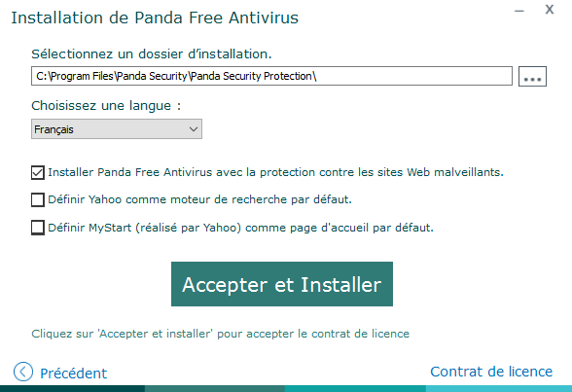Click the 'Cliquez sur Accepter et installer' hint text
This screenshot has width=572, height=392.
tap(220, 334)
